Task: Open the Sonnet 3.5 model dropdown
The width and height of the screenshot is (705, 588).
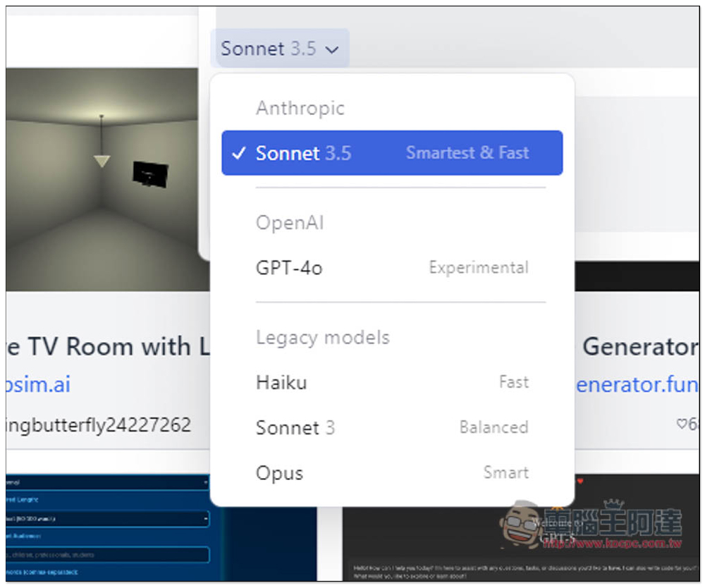Action: (279, 49)
